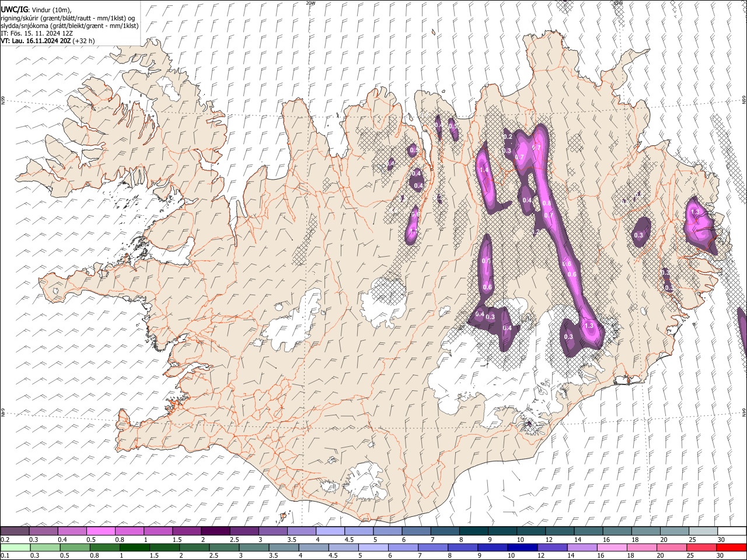Image resolution: width=747 pixels, height=560 pixels.
Task: Pick the violet swatch between 3 and 3.5, purple scale
Action: click(273, 531)
